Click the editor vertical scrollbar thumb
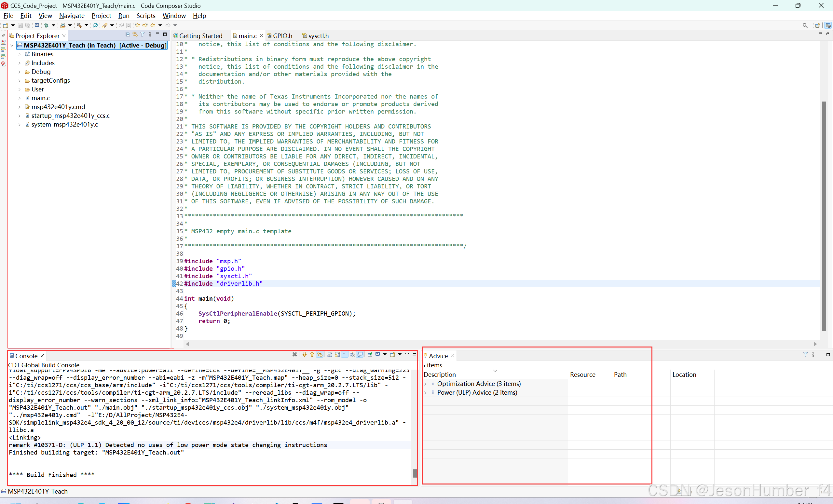Image resolution: width=833 pixels, height=504 pixels. 824,216
